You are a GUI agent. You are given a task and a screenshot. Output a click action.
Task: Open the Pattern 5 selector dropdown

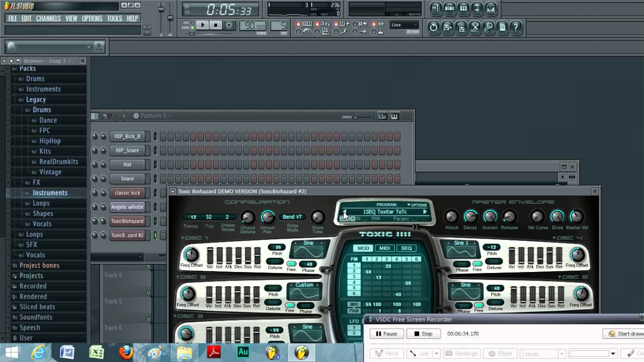(x=153, y=116)
